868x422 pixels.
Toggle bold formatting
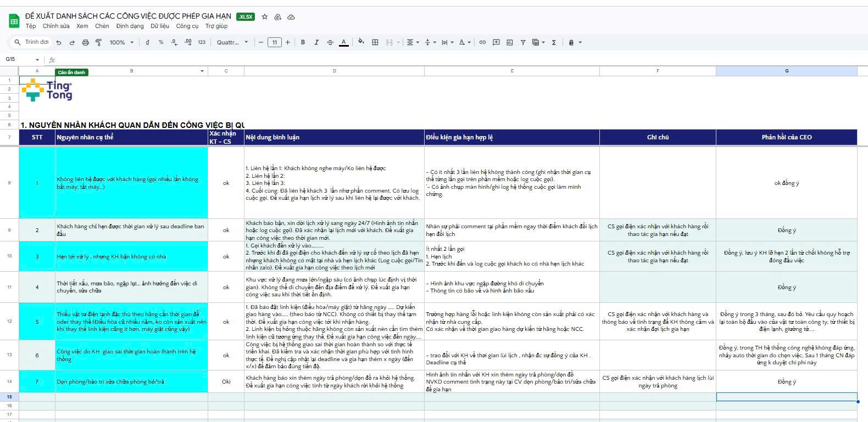(x=303, y=42)
